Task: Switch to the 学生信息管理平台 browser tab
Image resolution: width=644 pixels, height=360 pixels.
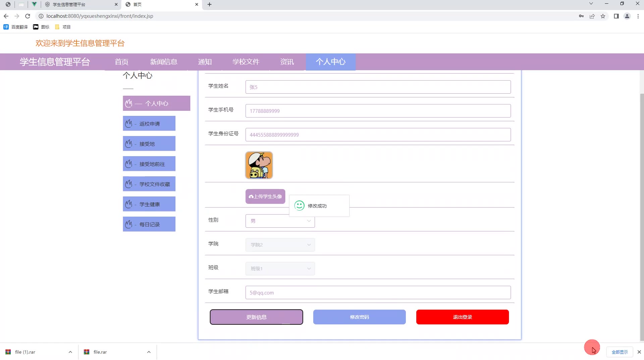Action: [x=80, y=4]
